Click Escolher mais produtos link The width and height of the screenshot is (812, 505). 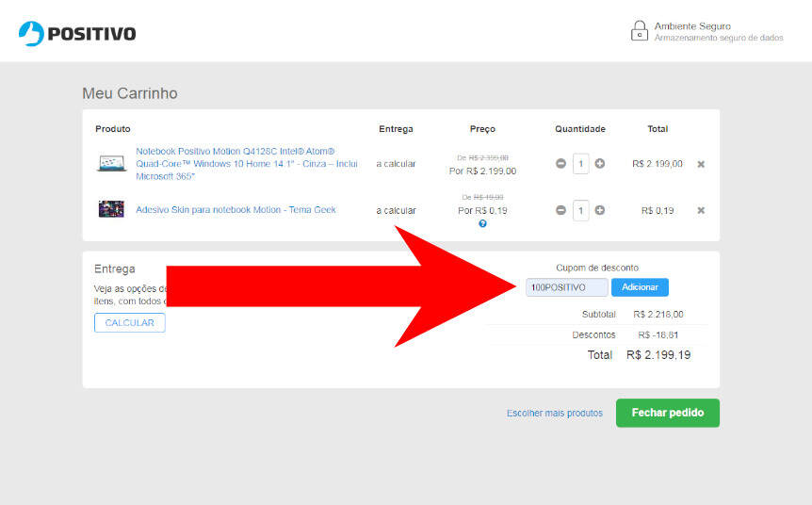(x=554, y=414)
